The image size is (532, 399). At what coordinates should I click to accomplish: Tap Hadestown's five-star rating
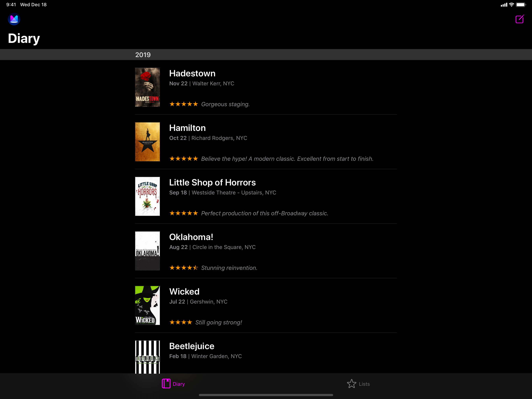point(183,104)
